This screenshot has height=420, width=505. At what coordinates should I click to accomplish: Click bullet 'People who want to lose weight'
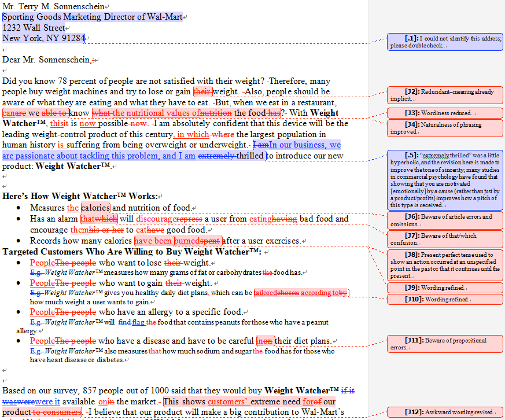pos(120,263)
